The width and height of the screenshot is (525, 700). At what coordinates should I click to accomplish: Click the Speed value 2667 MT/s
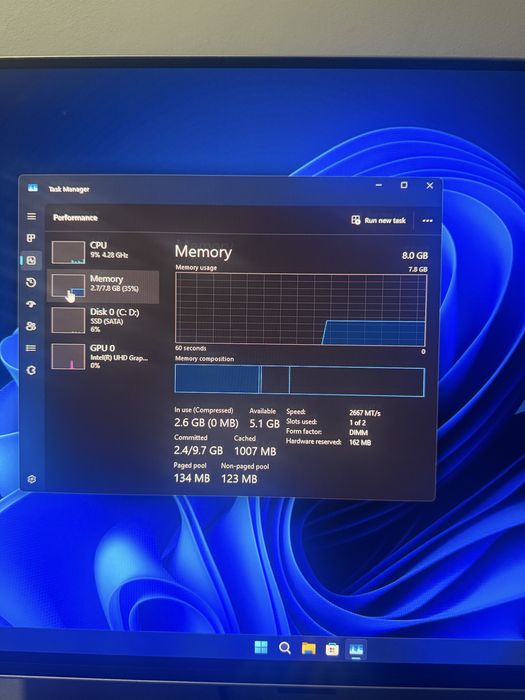[x=365, y=413]
